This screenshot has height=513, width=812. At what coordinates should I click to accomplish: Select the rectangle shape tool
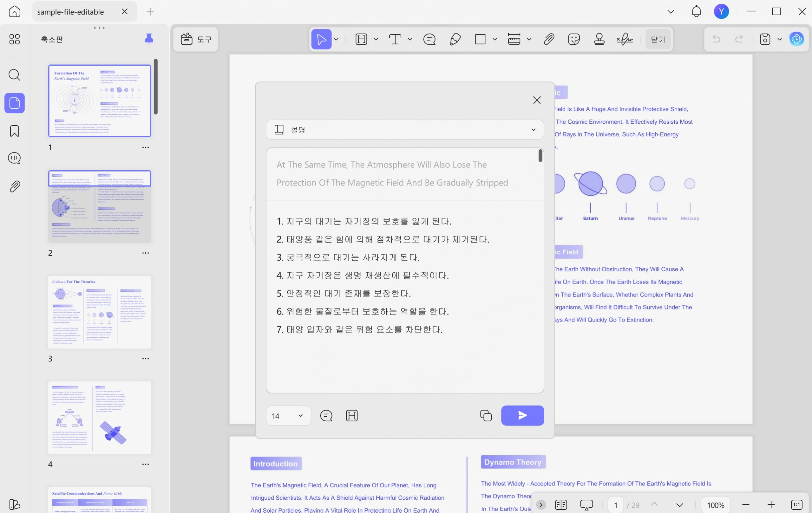(x=480, y=39)
